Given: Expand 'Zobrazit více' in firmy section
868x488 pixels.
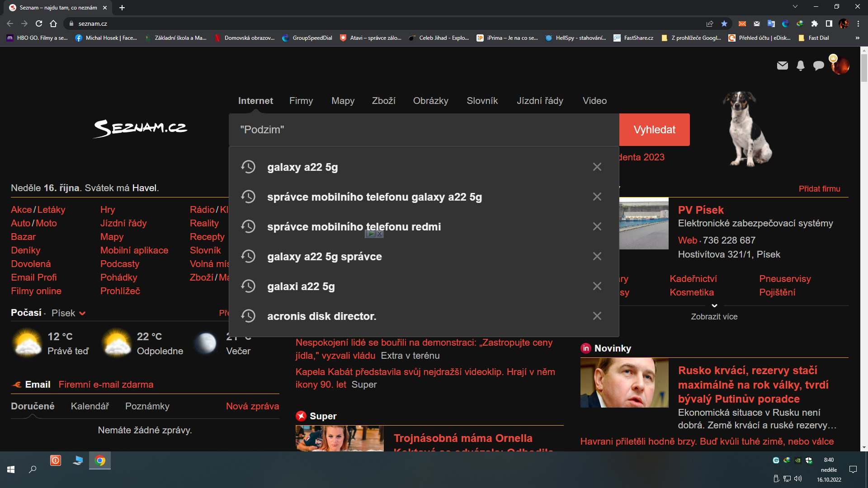Looking at the screenshot, I should [x=714, y=316].
